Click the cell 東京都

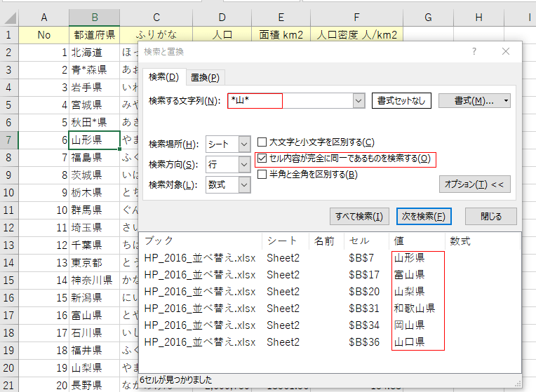(x=95, y=262)
